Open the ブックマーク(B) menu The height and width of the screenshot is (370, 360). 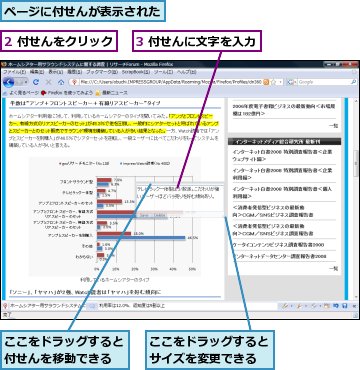[x=102, y=72]
